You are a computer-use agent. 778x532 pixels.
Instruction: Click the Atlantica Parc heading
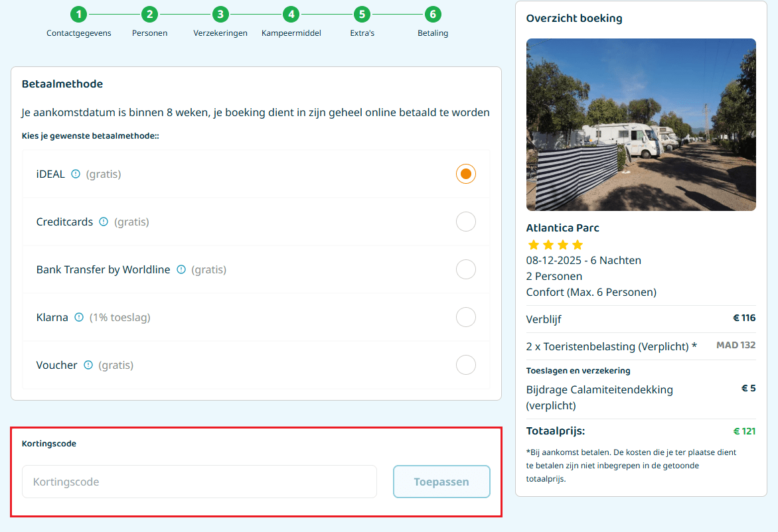click(x=562, y=228)
